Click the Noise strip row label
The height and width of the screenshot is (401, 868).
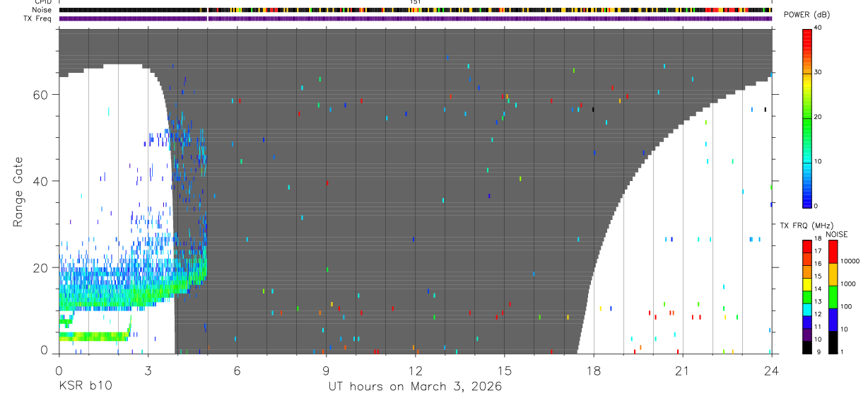coord(42,10)
